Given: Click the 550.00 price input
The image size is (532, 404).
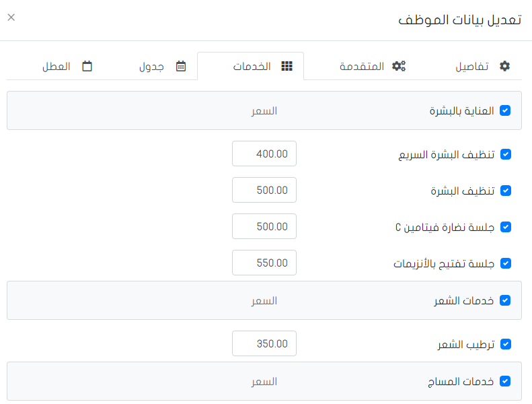Looking at the screenshot, I should [264, 263].
